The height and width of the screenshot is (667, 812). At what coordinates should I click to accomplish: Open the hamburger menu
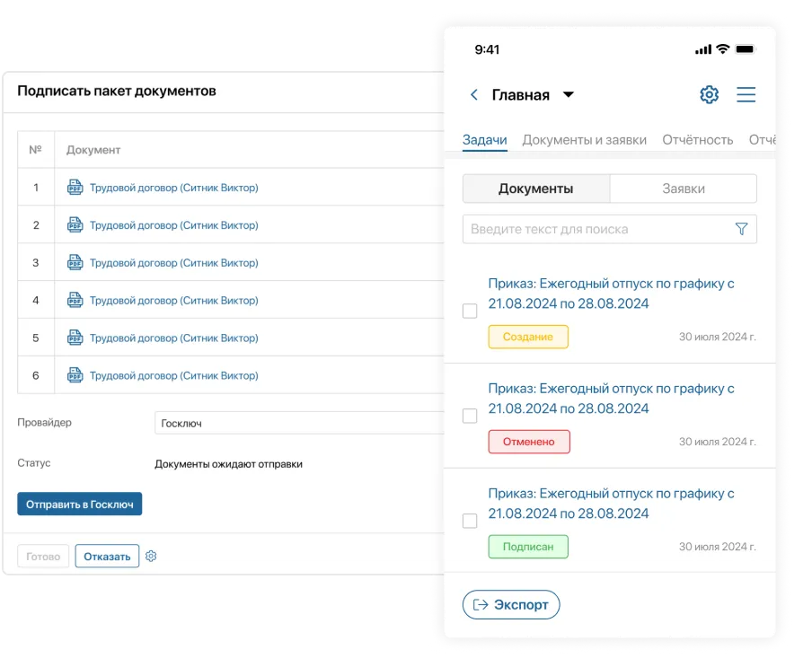tap(746, 94)
